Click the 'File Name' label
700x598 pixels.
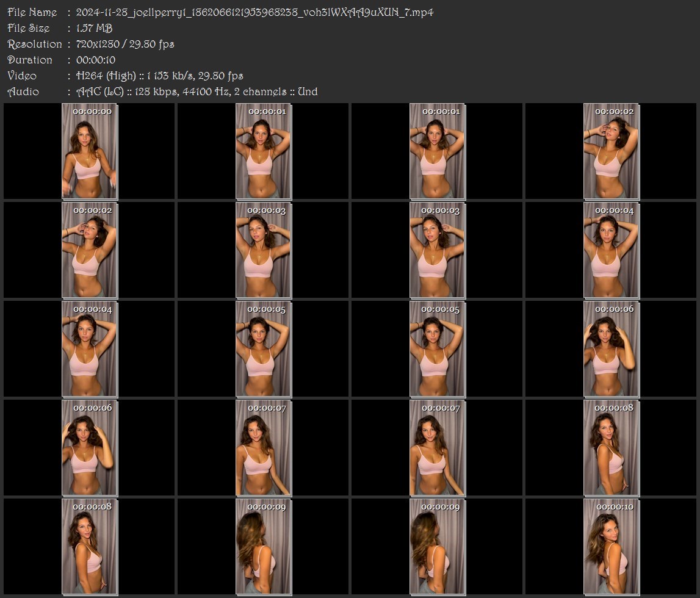32,12
